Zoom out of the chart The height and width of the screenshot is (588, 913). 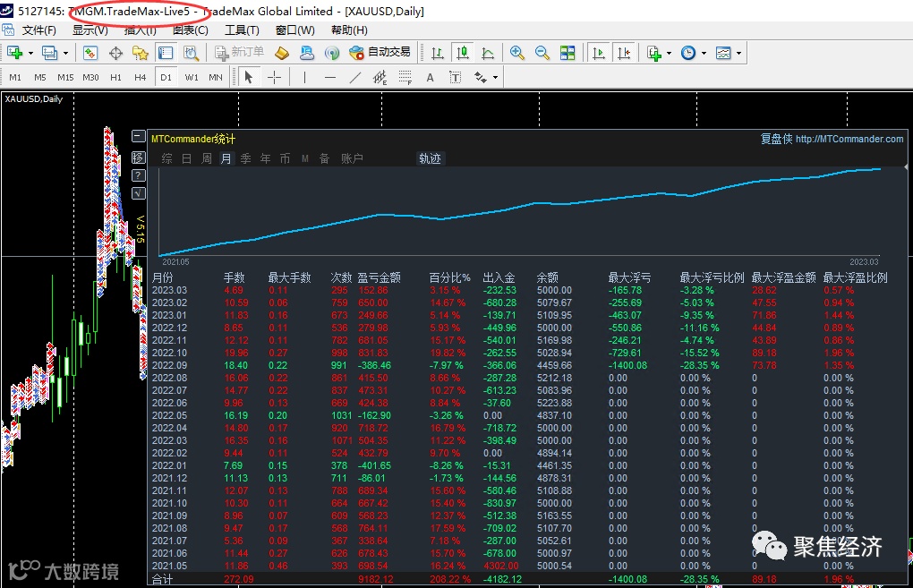click(x=542, y=53)
